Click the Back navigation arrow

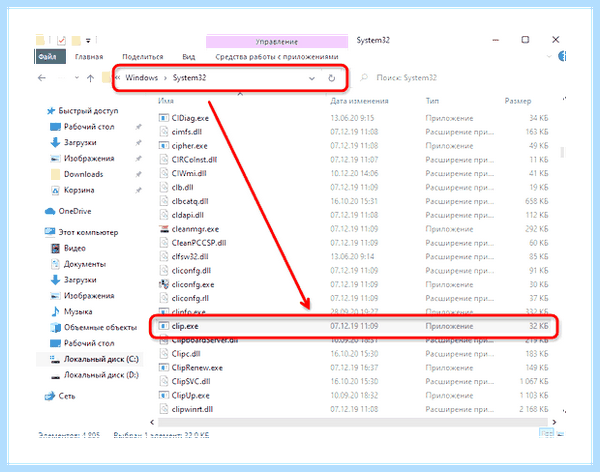[42, 78]
